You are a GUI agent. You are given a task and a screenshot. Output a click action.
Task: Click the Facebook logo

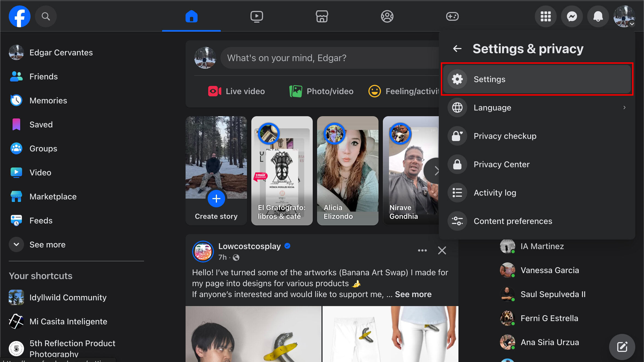19,16
